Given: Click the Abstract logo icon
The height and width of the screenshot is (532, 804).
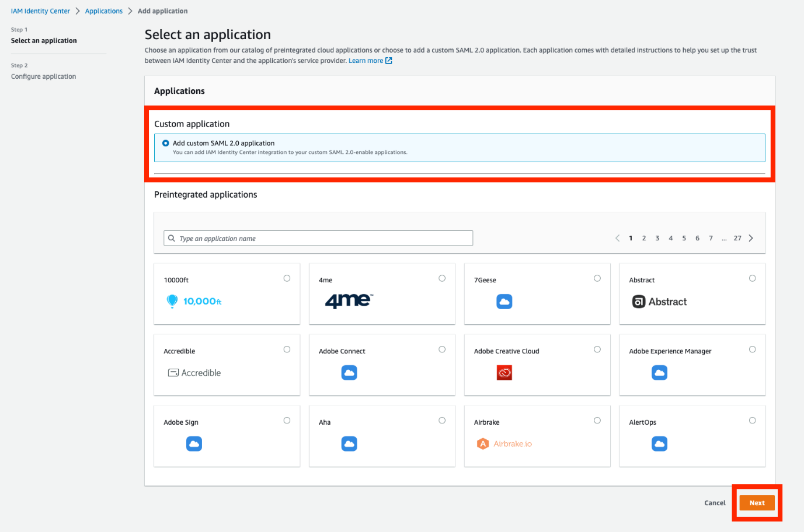Looking at the screenshot, I should 659,302.
